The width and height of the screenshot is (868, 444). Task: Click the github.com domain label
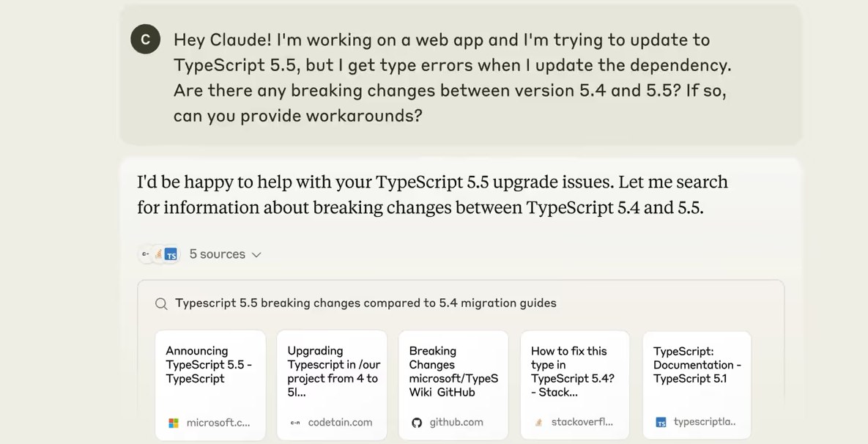[x=456, y=423]
